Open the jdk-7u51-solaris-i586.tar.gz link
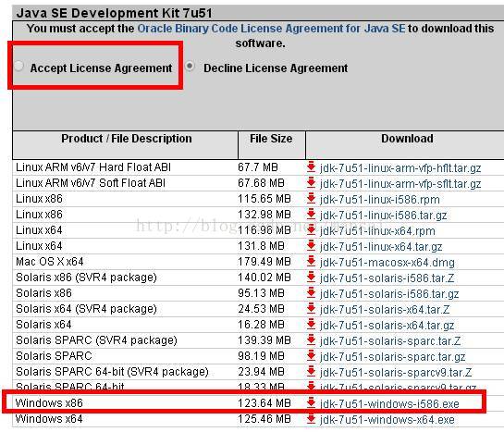This screenshot has width=504, height=432. (x=389, y=294)
